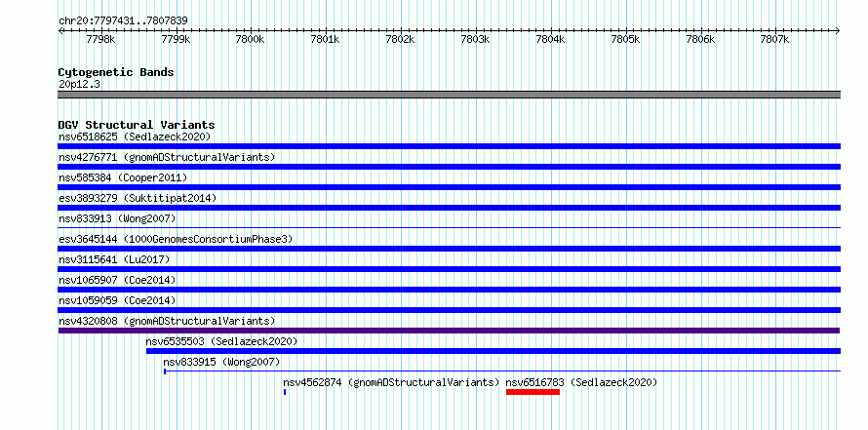Click the 7806k ruler tick label
Screen dimensions: 868x430
(701, 39)
